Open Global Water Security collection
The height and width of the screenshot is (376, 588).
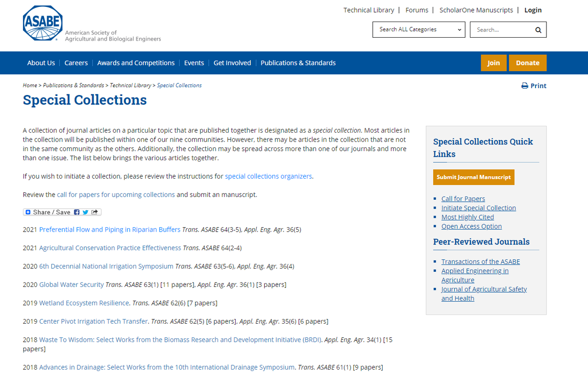pyautogui.click(x=72, y=284)
